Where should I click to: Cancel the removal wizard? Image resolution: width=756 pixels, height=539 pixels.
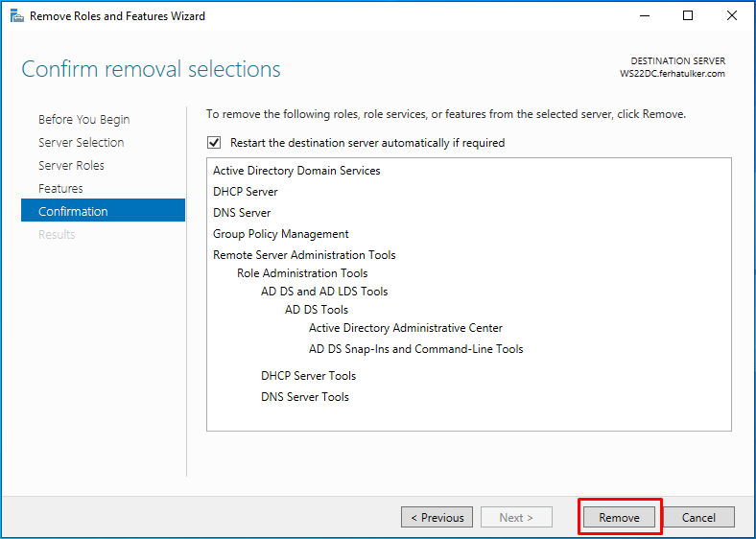tap(698, 517)
